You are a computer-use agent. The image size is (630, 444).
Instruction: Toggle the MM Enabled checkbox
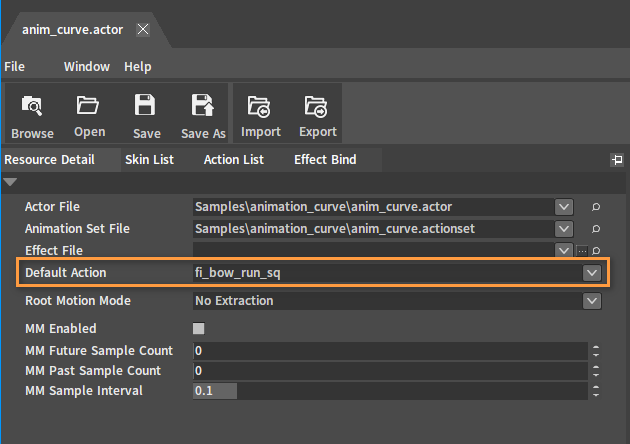[198, 329]
